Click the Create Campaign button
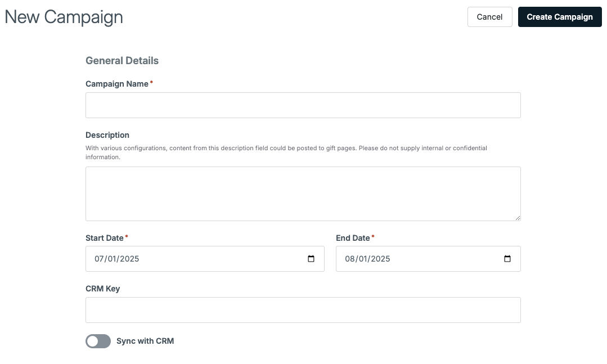The height and width of the screenshot is (364, 607). (560, 17)
